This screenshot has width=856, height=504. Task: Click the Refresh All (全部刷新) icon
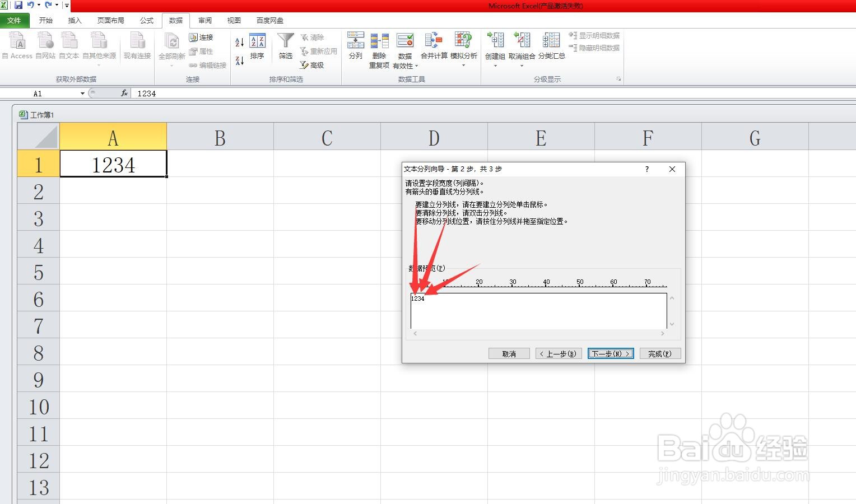click(172, 41)
